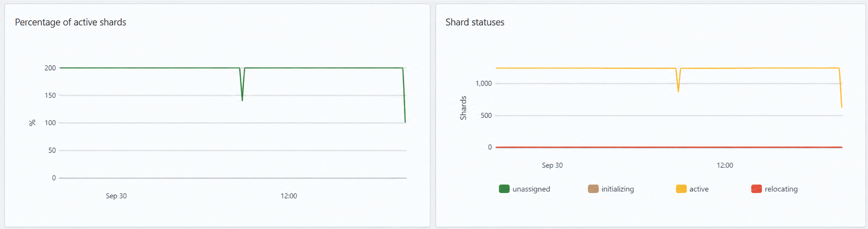Click the % axis title

click(32, 123)
